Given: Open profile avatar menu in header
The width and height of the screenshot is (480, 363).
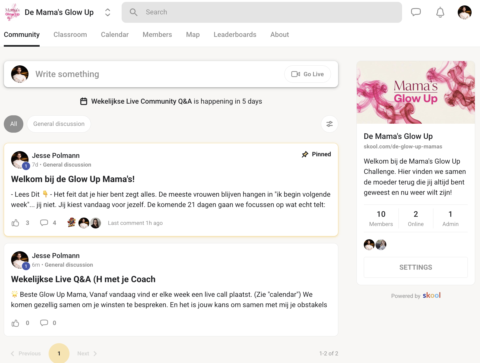Looking at the screenshot, I should [x=464, y=12].
